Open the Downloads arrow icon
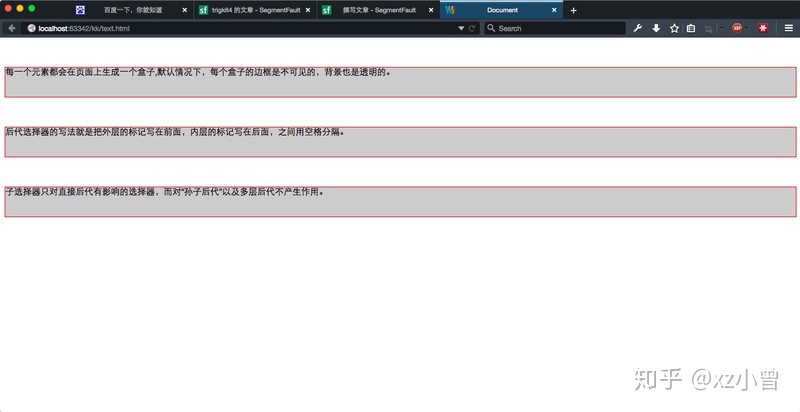800x412 pixels. tap(656, 29)
